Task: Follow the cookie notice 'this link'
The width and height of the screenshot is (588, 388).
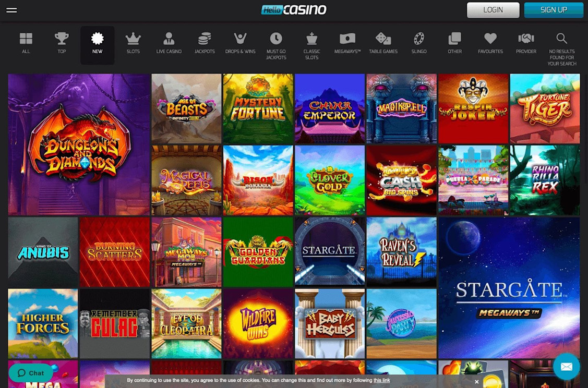Action: 381,380
